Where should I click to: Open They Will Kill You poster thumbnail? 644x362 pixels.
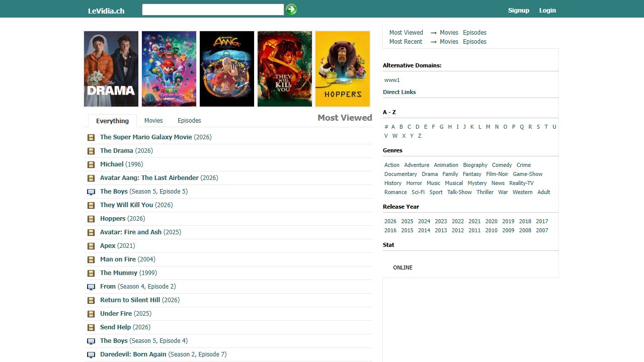pos(285,69)
